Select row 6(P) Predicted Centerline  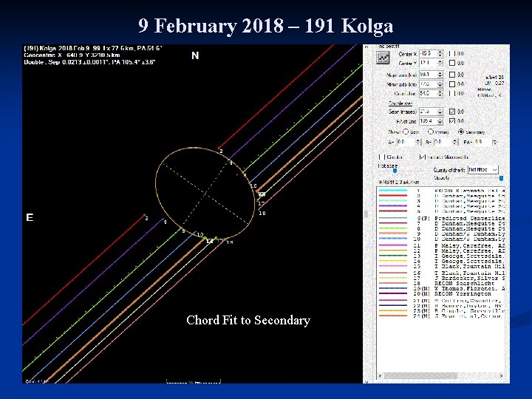click(441, 218)
